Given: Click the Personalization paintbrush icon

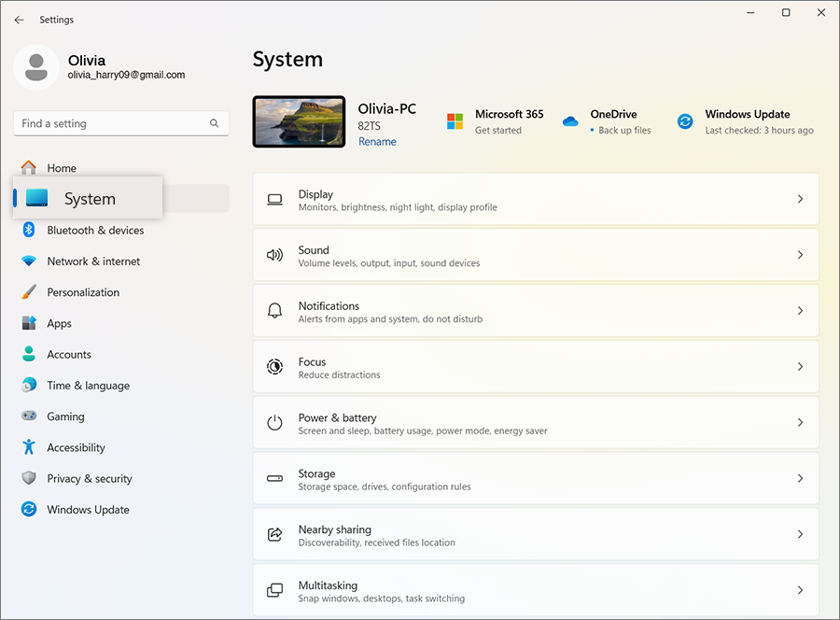Looking at the screenshot, I should [x=29, y=292].
